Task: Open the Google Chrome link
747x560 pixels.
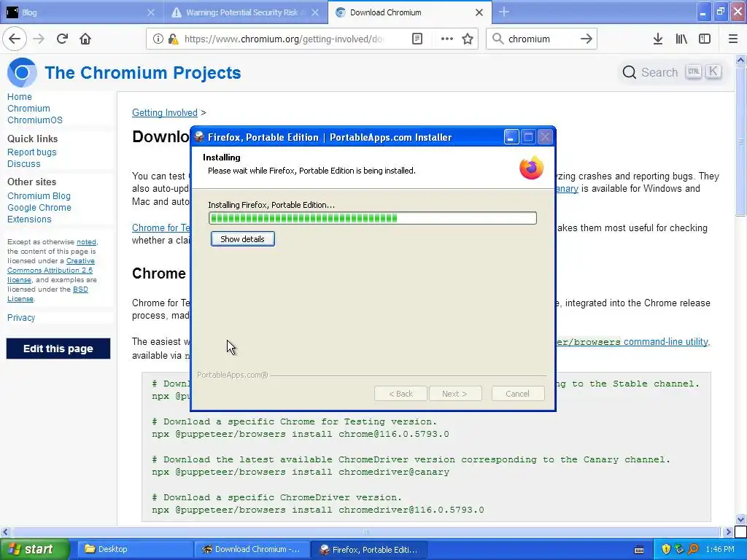Action: [x=39, y=208]
